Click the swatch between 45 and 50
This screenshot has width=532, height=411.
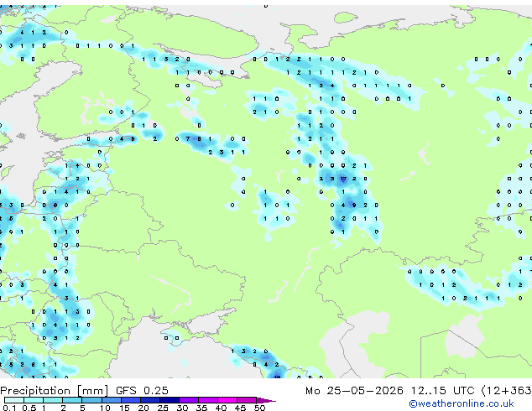(247, 400)
